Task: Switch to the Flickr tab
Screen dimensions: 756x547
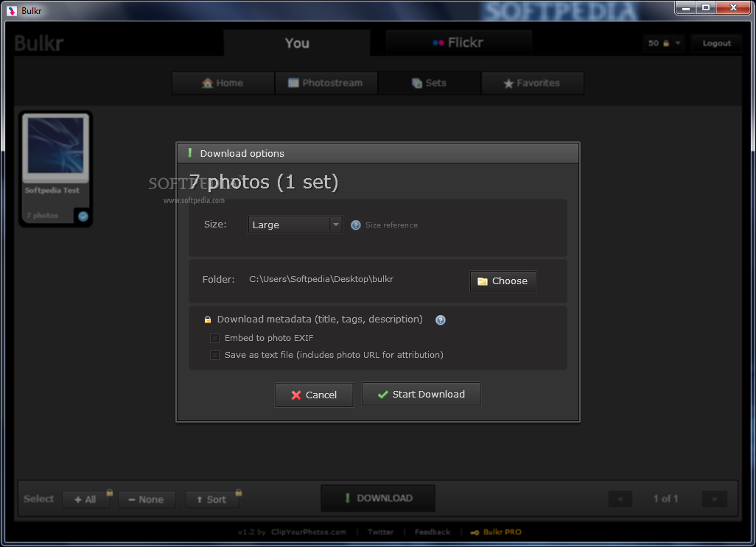Action: click(458, 43)
